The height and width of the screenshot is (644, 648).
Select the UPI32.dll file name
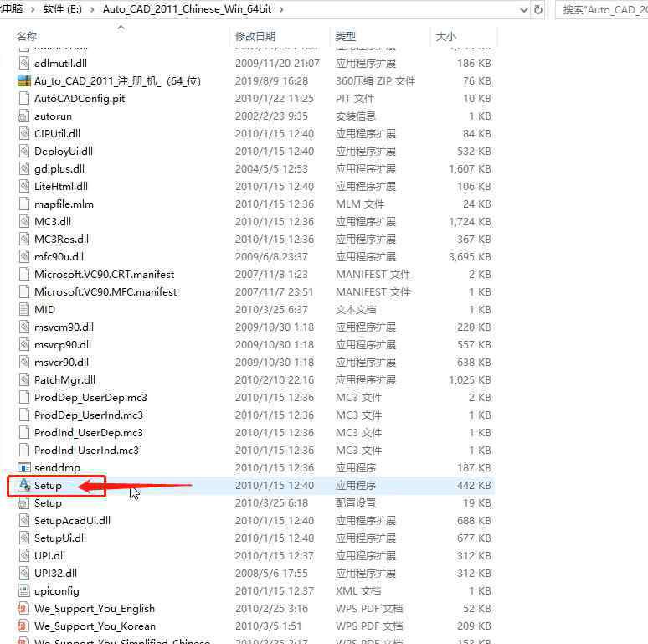[56, 574]
